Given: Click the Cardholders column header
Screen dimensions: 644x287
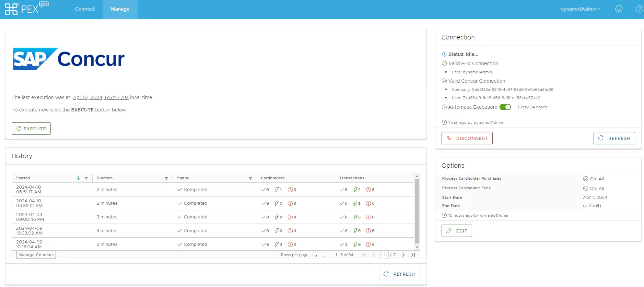Looking at the screenshot, I should coord(273,178).
